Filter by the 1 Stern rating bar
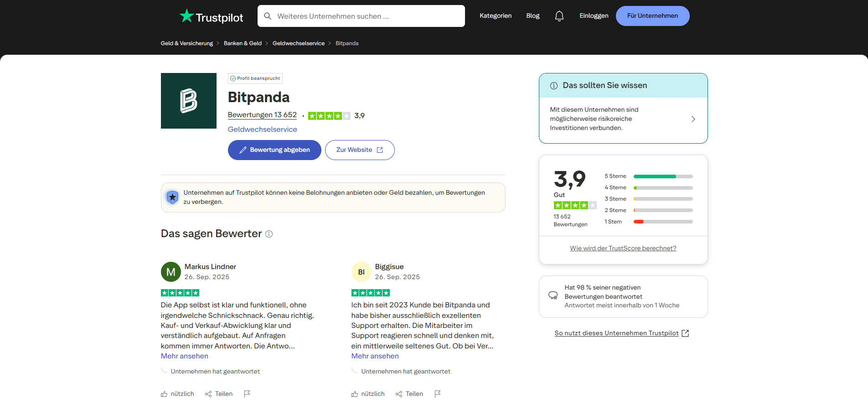Image resolution: width=868 pixels, height=405 pixels. click(649, 222)
